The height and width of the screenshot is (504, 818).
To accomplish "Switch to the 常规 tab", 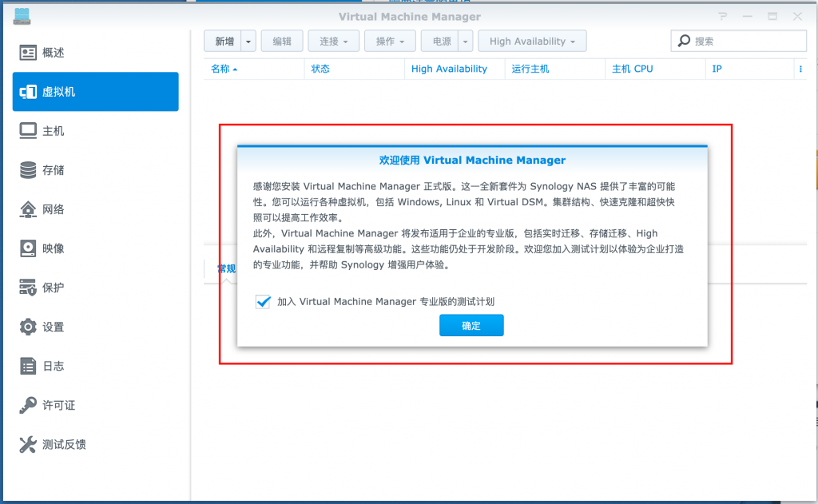I will point(226,268).
